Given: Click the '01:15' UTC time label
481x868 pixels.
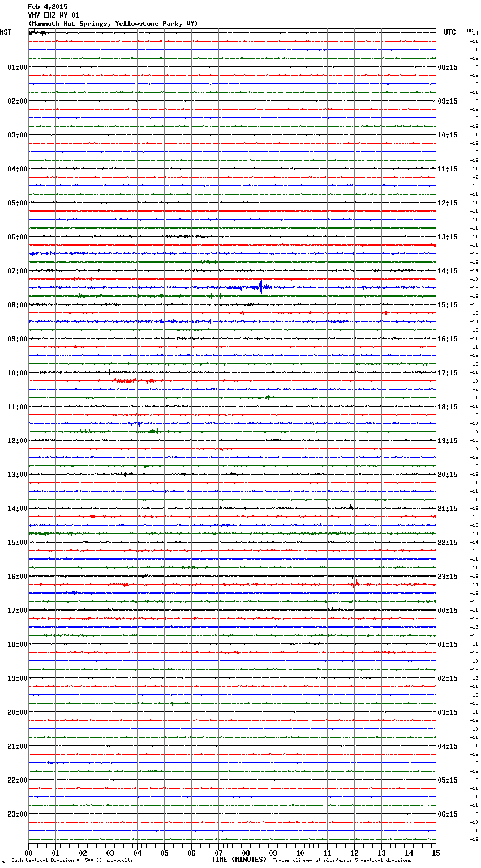Looking at the screenshot, I should (x=448, y=644).
